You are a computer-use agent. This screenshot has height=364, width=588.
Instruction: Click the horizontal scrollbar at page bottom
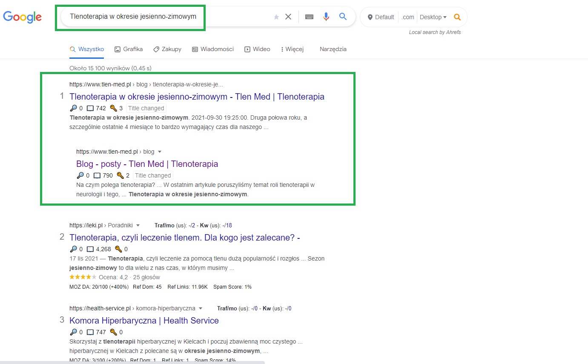132,362
